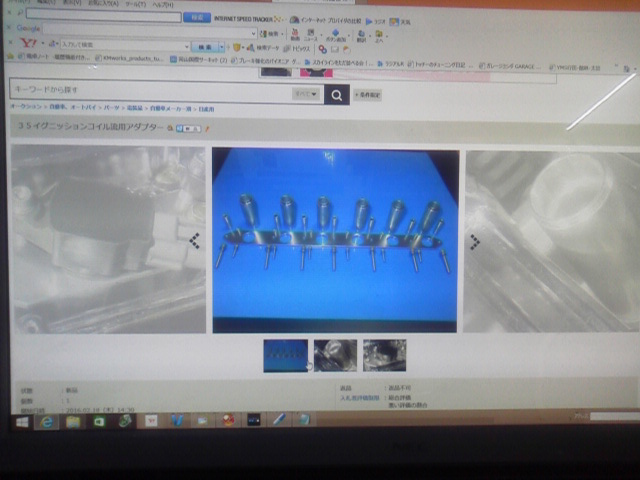
Task: Click the 翻訳 translate icon in Google toolbar
Action: click(361, 36)
